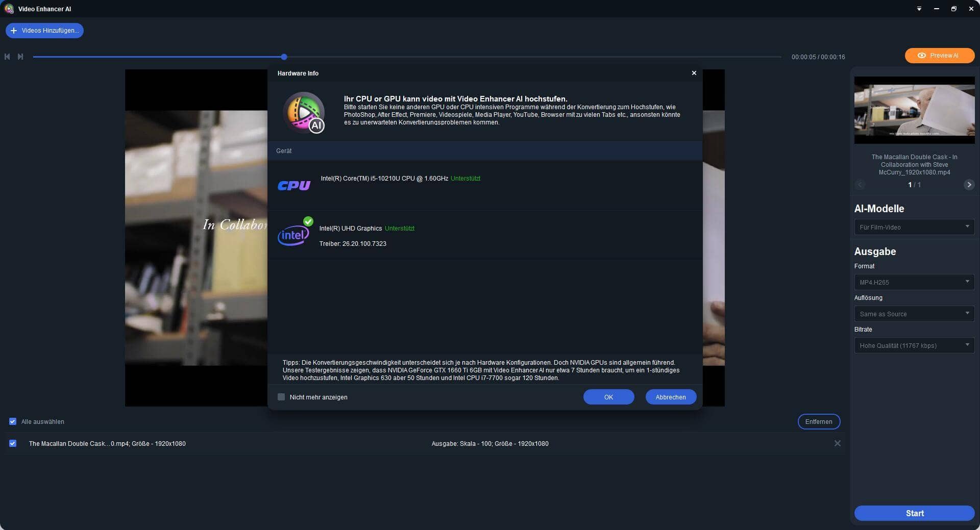The width and height of the screenshot is (980, 530).
Task: Select the video thumbnail in right panel
Action: click(x=914, y=110)
